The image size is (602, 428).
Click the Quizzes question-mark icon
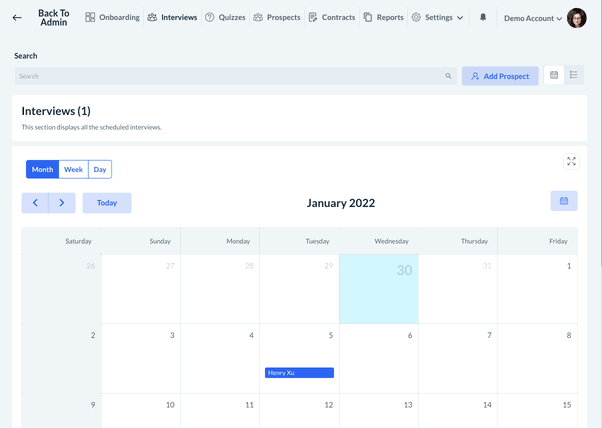point(209,17)
